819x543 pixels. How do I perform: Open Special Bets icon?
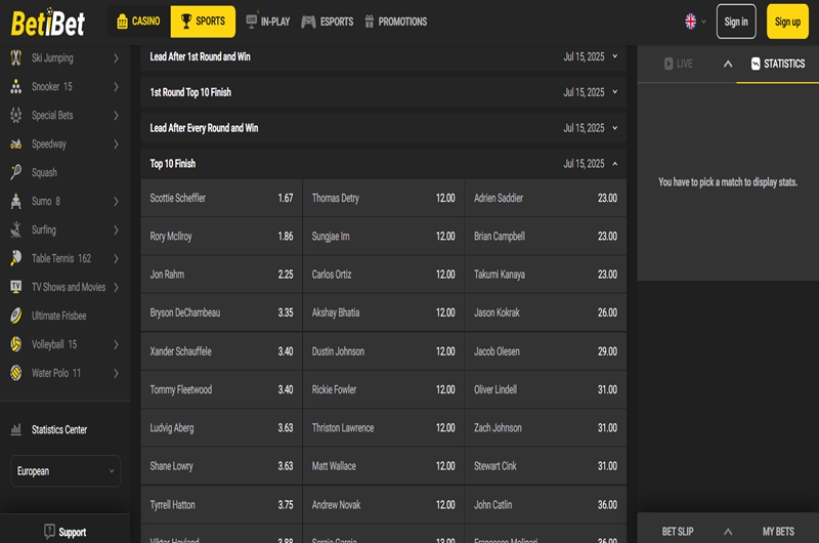point(16,115)
